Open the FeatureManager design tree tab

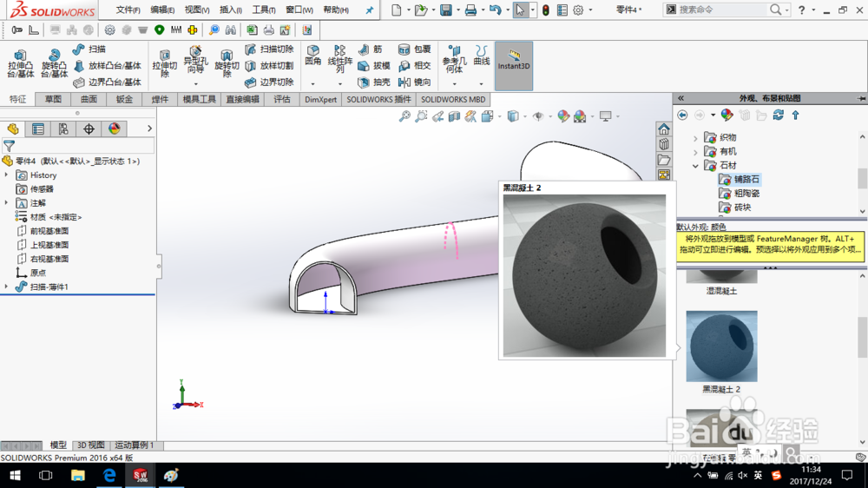[13, 129]
